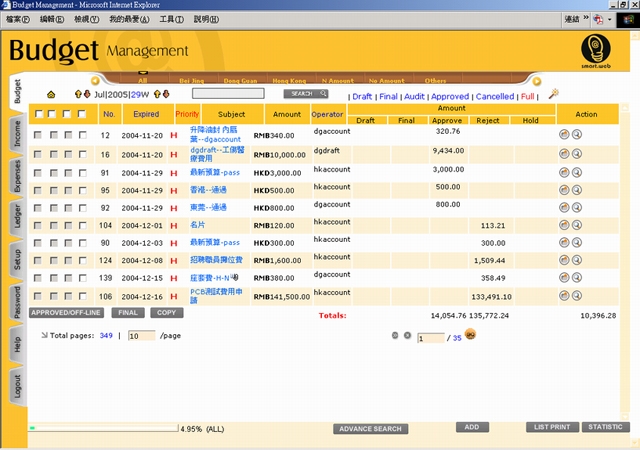Image resolution: width=640 pixels, height=450 pixels.
Task: Tick the first checkbox in row No. 104
Action: click(x=38, y=225)
